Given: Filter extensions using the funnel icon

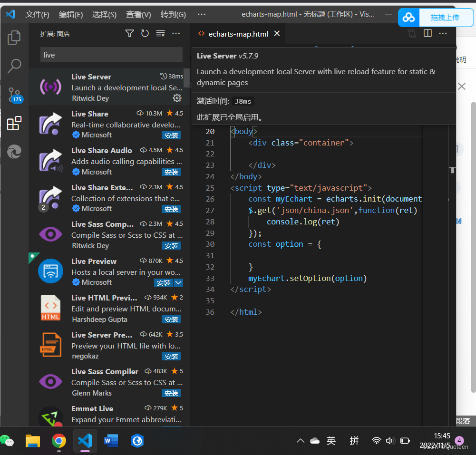Looking at the screenshot, I should click(130, 33).
